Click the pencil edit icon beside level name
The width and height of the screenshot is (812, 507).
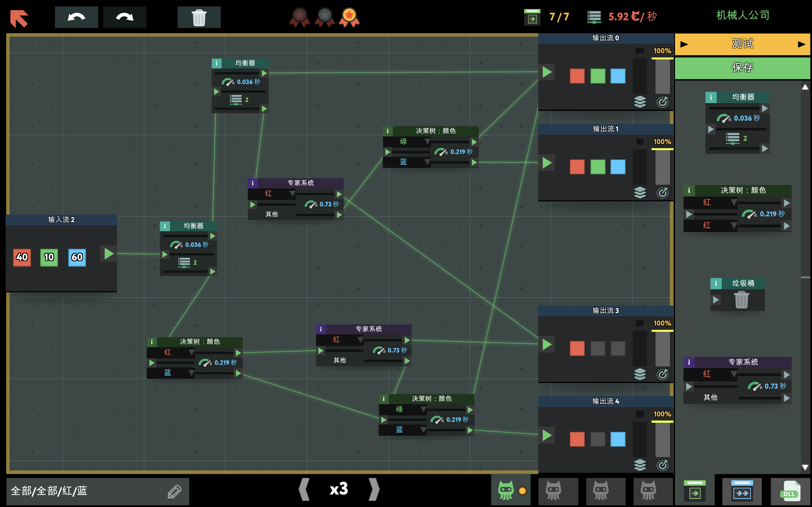[x=175, y=492]
